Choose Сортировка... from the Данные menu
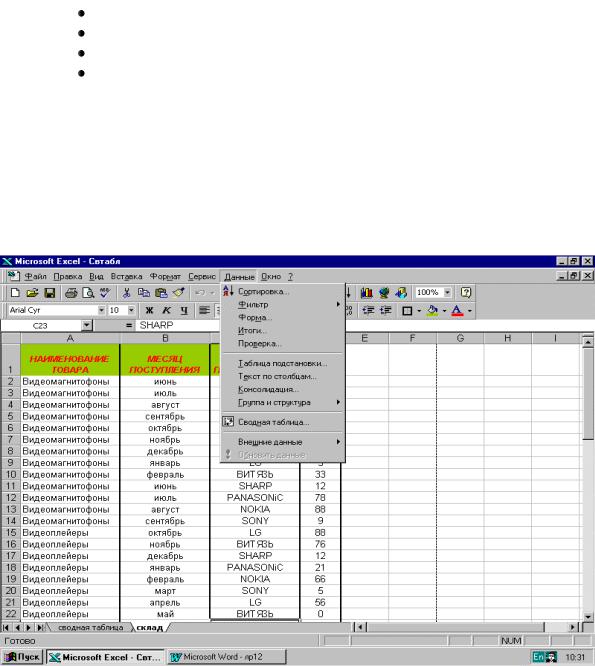Image resolution: width=595 pixels, height=666 pixels. tap(283, 291)
